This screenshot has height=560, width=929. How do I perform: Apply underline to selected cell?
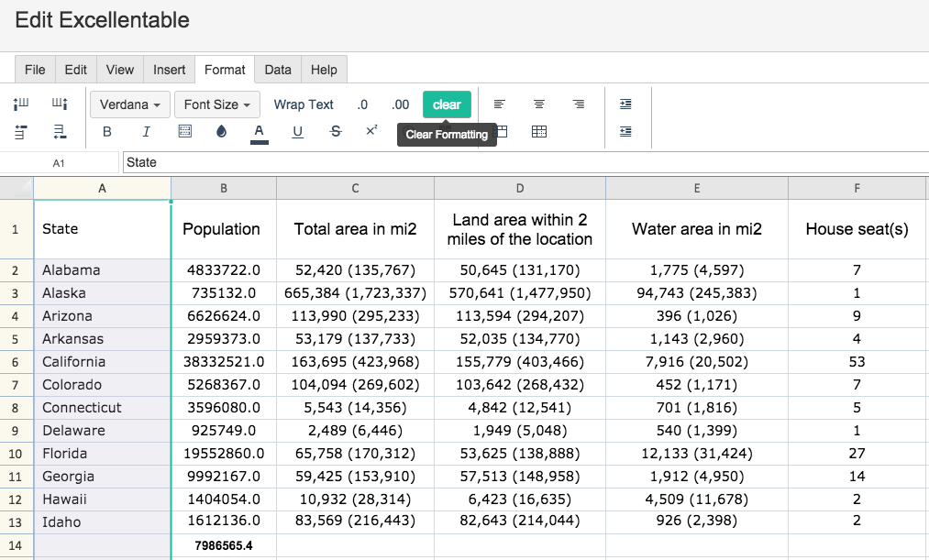(297, 132)
